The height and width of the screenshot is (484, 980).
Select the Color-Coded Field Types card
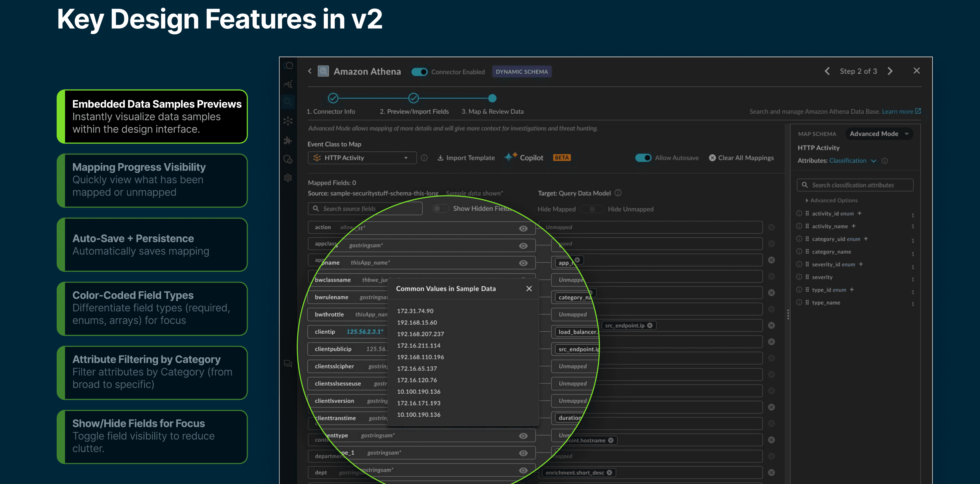pyautogui.click(x=152, y=309)
